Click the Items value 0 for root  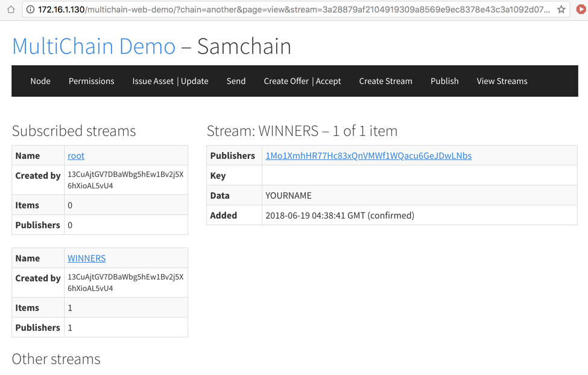pos(70,205)
